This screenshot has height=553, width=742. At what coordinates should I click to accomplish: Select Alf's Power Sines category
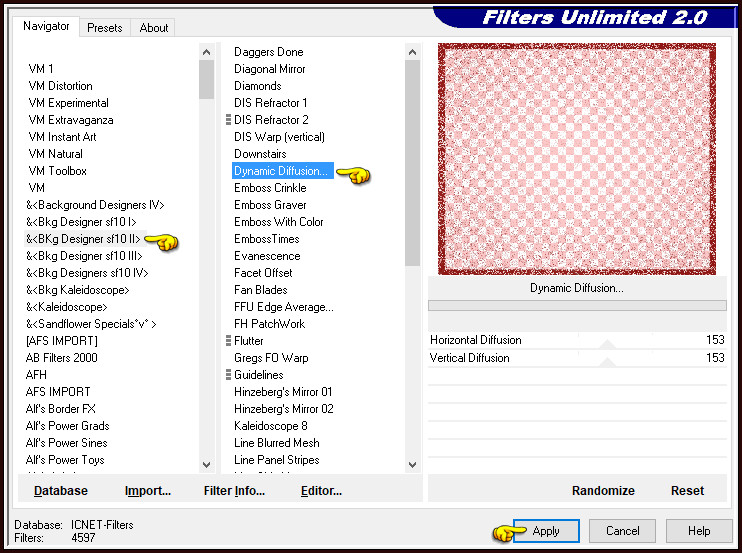66,443
